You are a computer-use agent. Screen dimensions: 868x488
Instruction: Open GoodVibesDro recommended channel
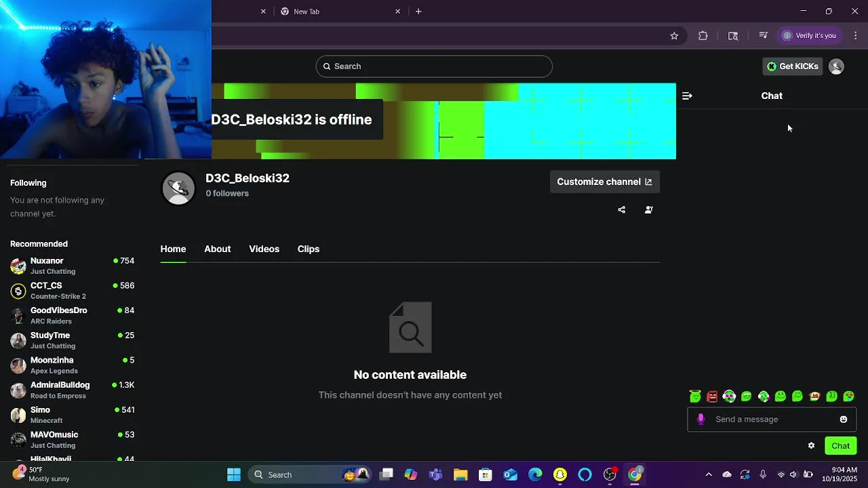(72, 316)
